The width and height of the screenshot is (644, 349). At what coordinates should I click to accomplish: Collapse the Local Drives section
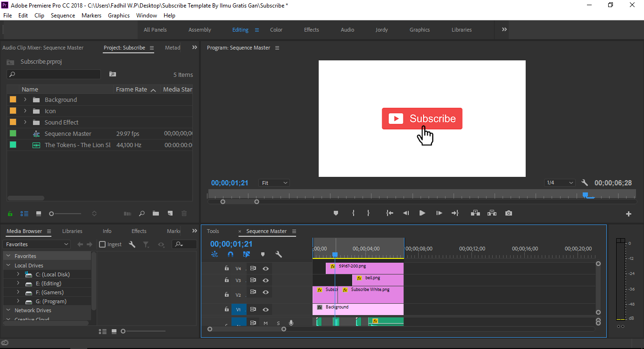tap(8, 266)
